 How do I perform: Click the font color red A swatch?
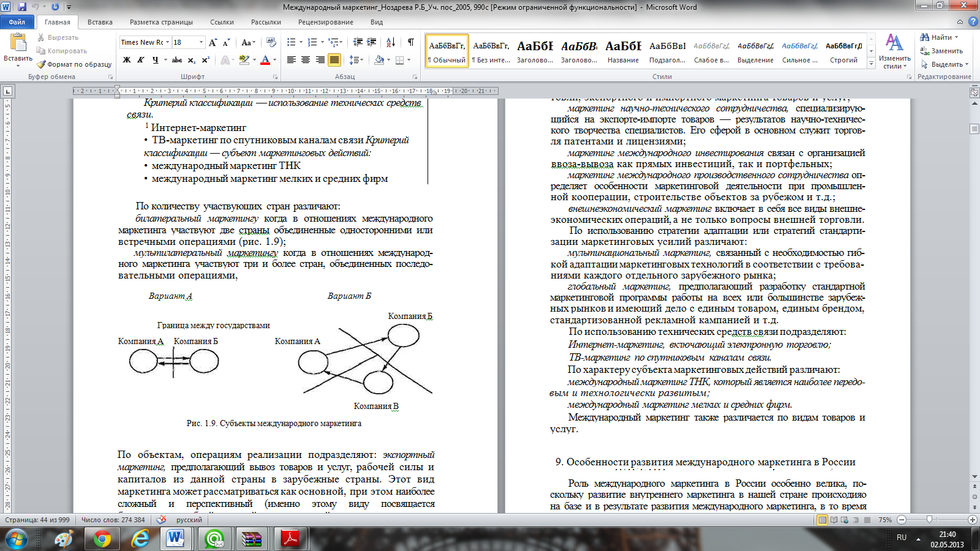point(265,60)
